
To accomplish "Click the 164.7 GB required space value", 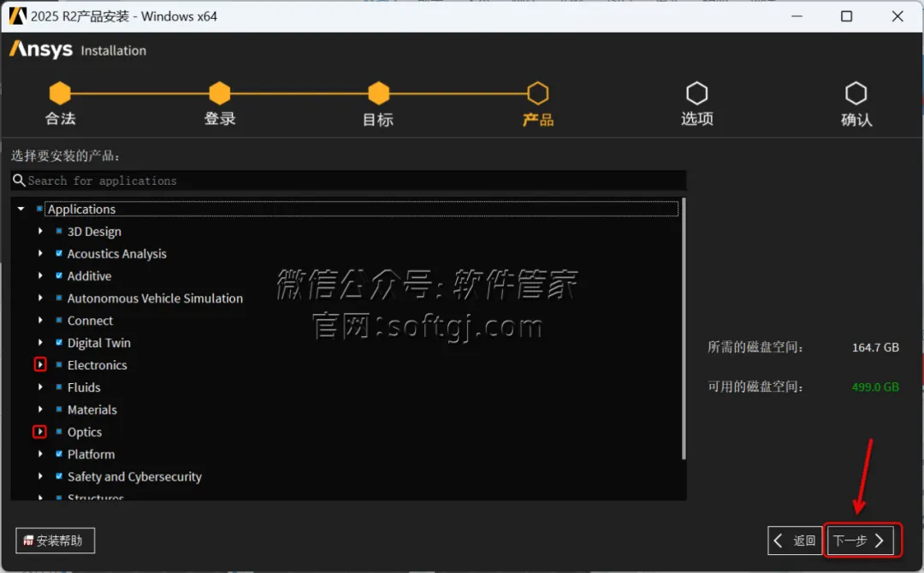I will (x=875, y=347).
